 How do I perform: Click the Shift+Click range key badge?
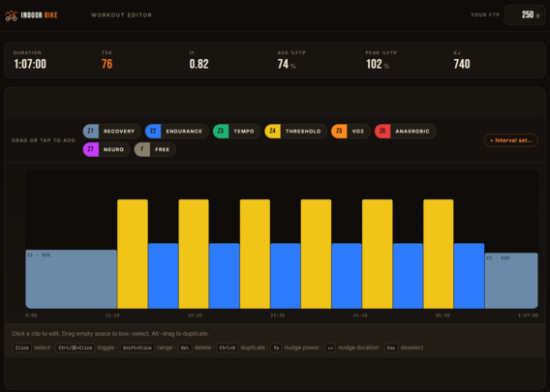point(137,347)
